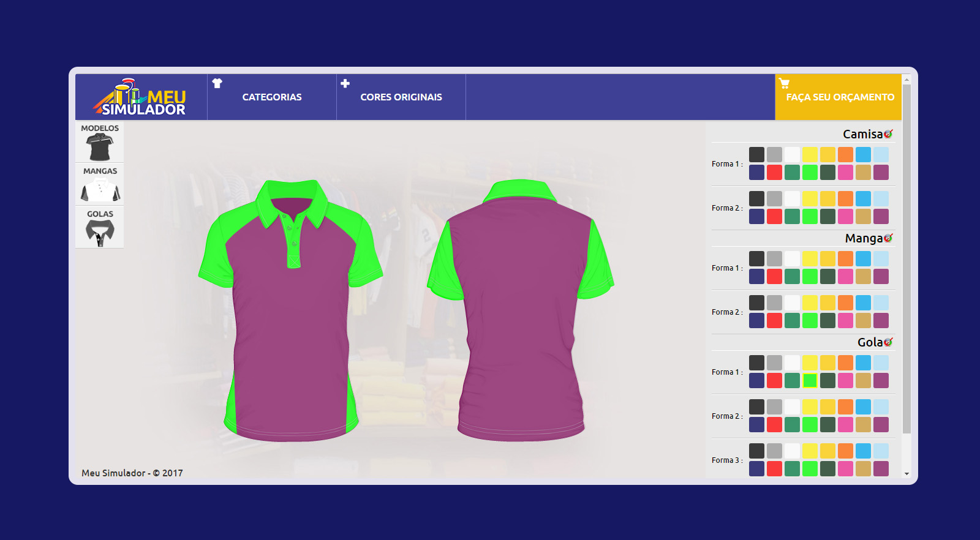
Task: Click the t-shirt icon above Categorias
Action: click(x=217, y=83)
